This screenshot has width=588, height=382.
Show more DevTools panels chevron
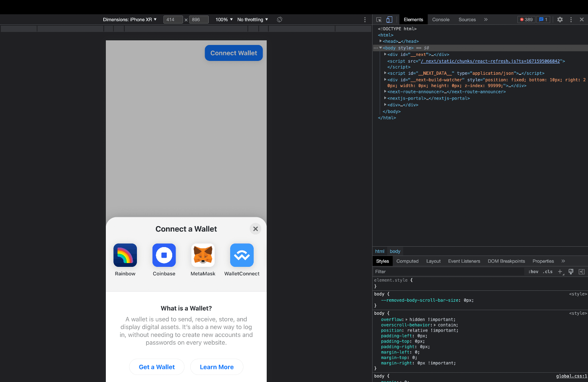coord(486,20)
